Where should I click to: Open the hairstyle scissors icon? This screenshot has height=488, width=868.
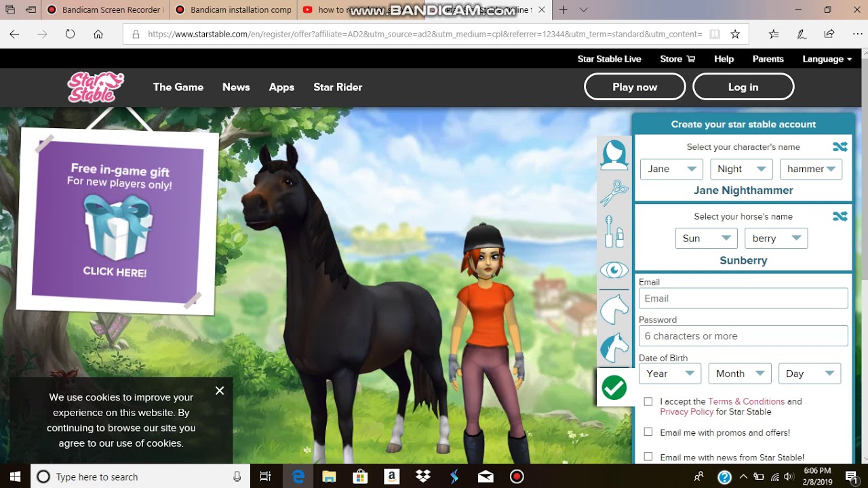(x=614, y=193)
